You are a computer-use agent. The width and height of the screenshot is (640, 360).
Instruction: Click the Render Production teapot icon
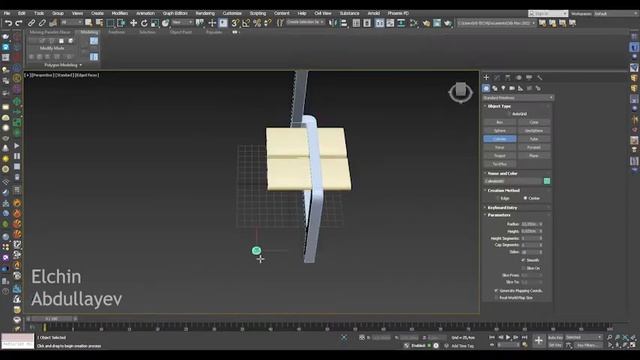448,23
